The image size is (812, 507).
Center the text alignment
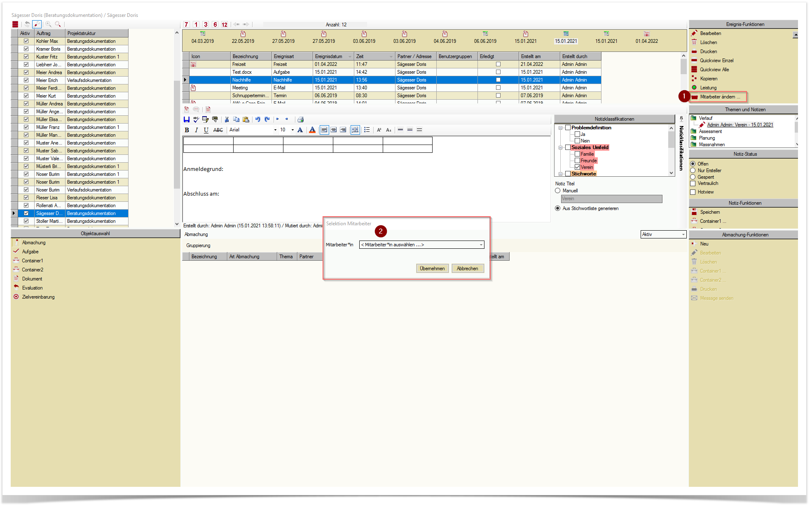click(x=334, y=130)
